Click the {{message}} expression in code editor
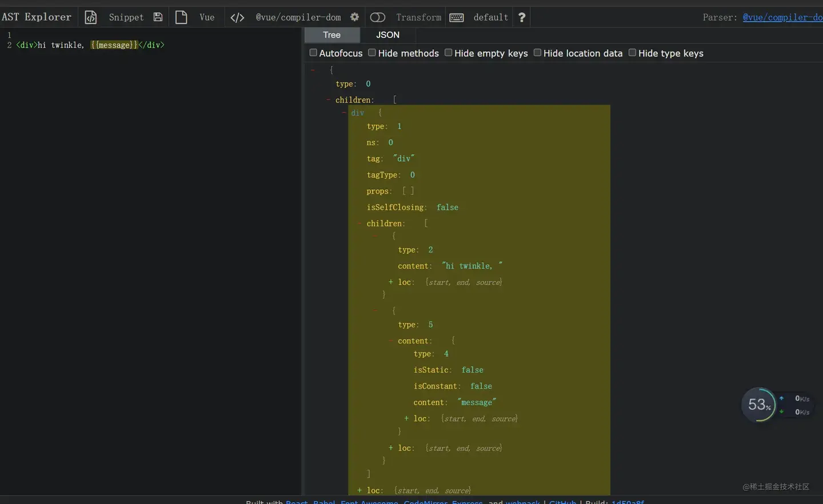 (x=114, y=45)
